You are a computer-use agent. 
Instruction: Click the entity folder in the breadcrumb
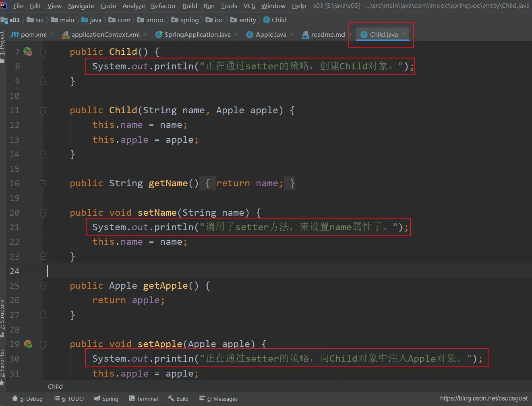point(247,20)
